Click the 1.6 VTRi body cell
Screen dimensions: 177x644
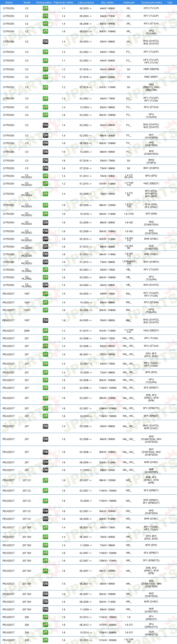coord(129,214)
